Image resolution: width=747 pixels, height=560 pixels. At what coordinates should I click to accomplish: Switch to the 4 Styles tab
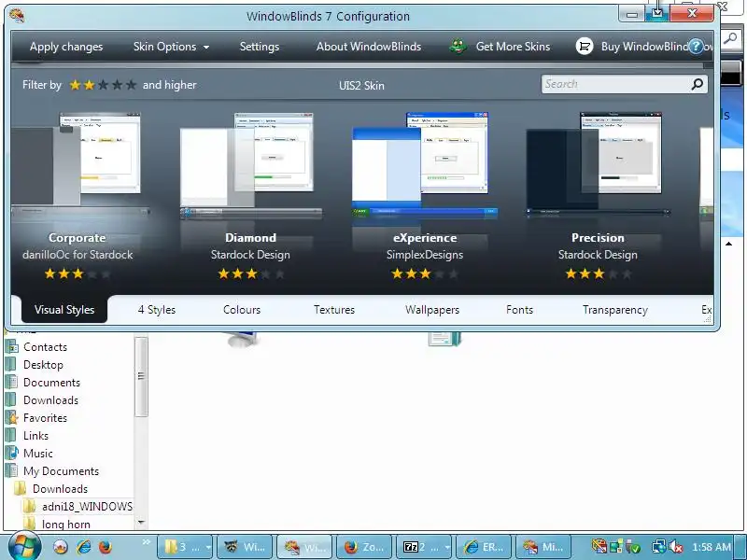(x=157, y=310)
